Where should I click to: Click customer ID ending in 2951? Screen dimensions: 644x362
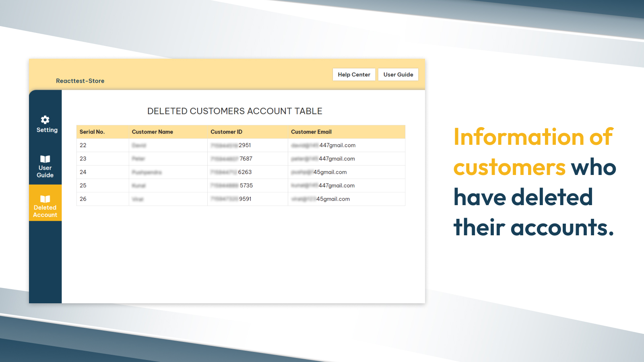(x=231, y=145)
